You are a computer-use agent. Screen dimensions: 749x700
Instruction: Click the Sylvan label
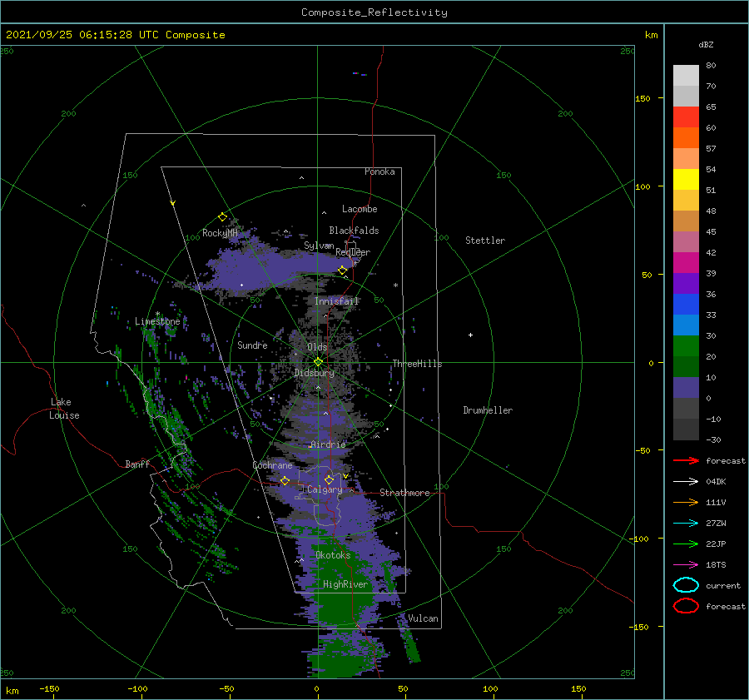pos(319,246)
